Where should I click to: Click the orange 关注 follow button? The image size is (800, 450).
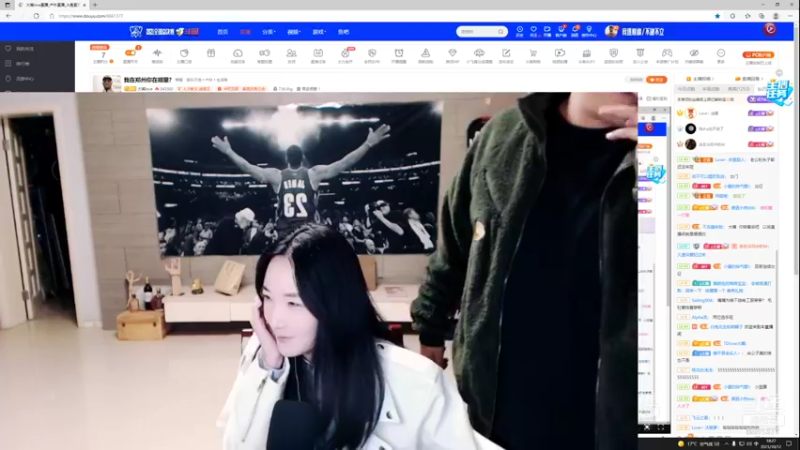pos(657,80)
